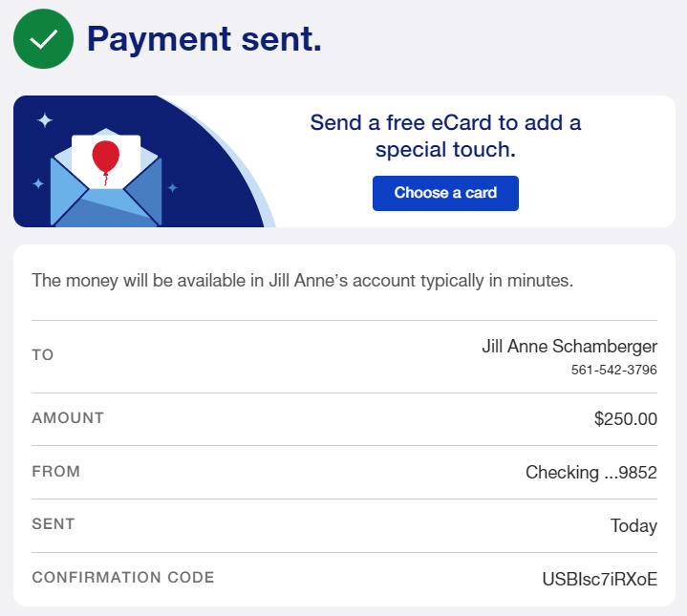Click the AMOUNT row label
The width and height of the screenshot is (687, 616).
click(x=68, y=418)
